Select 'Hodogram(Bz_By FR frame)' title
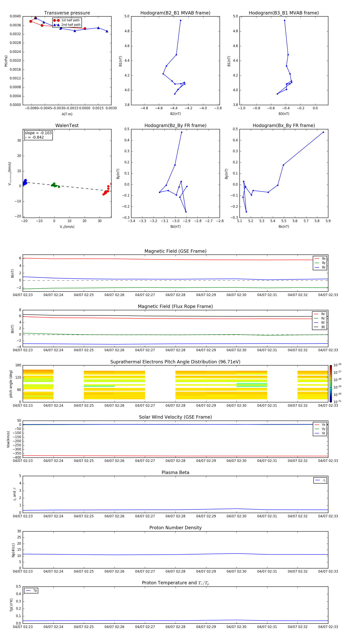This screenshot has height=644, width=351. [175, 125]
